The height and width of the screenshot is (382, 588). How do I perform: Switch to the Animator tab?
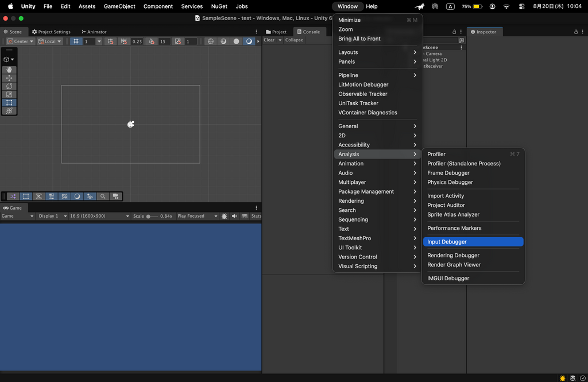(94, 32)
